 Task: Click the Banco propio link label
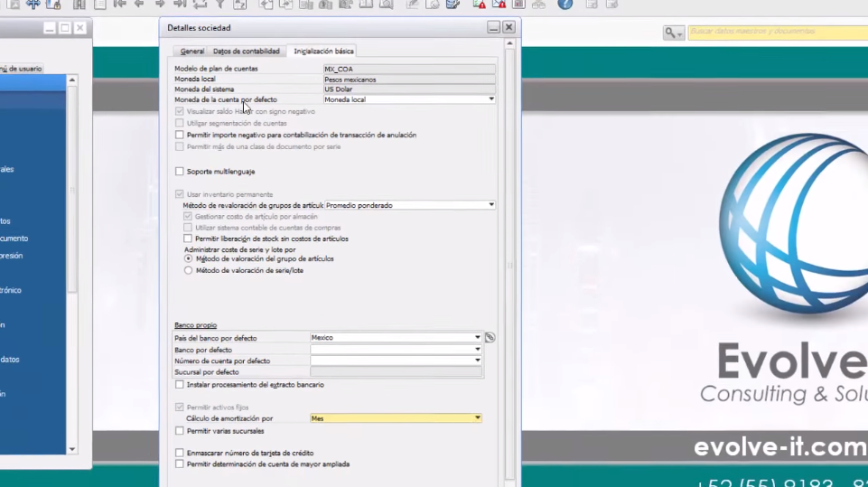coord(195,325)
